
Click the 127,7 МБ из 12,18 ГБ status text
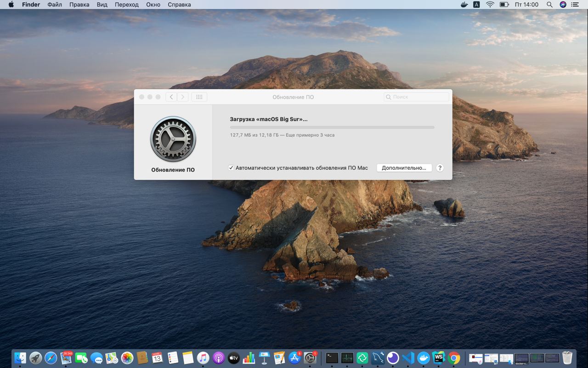pyautogui.click(x=282, y=135)
